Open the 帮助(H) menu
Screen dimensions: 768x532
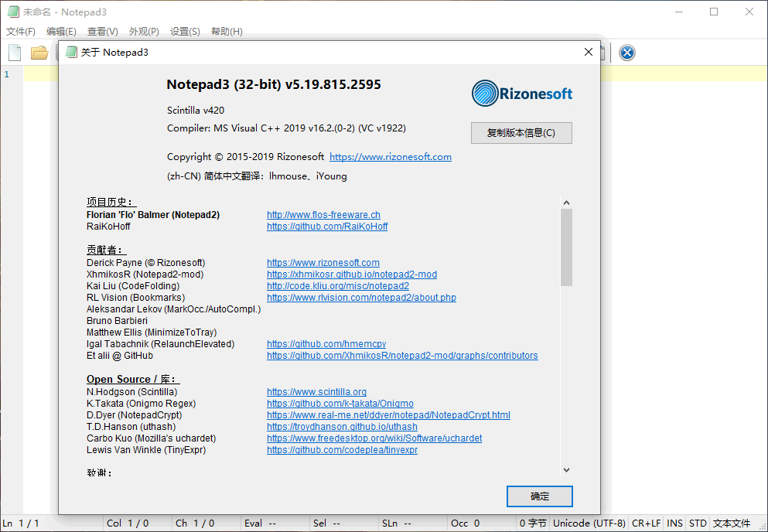tap(227, 32)
